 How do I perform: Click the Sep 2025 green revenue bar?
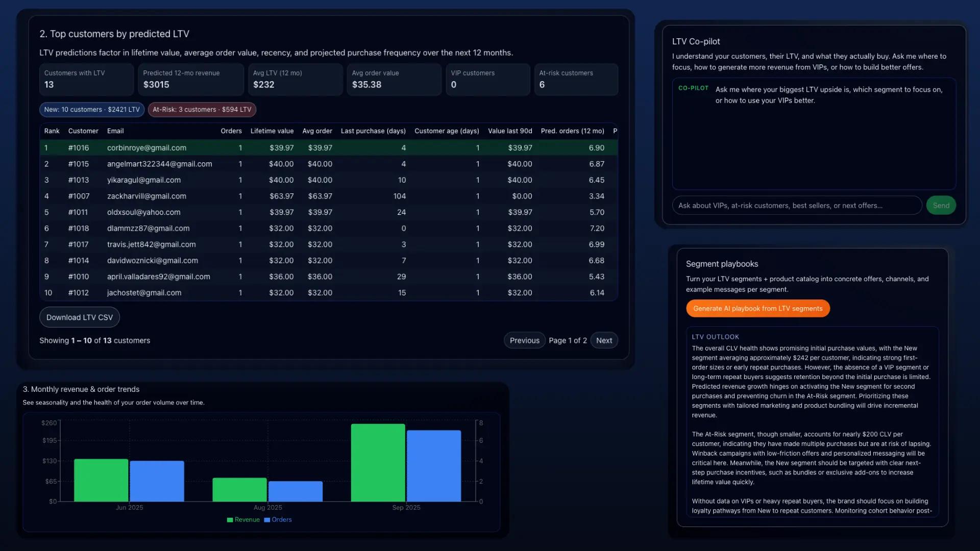coord(378,463)
